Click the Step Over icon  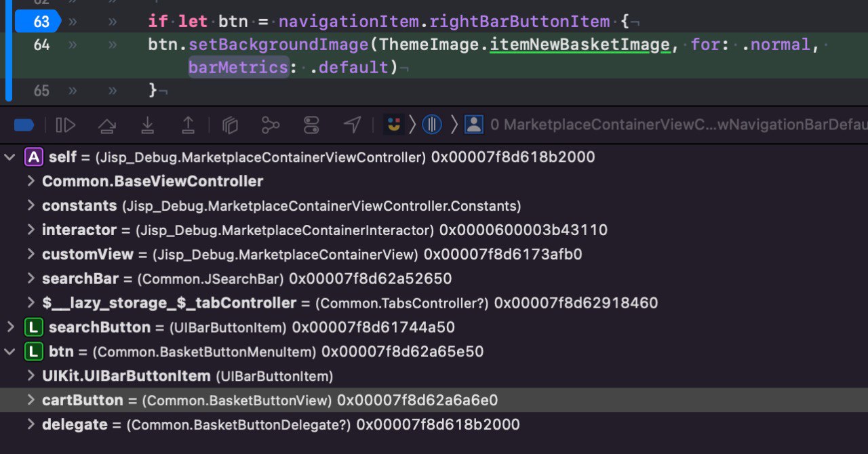click(106, 125)
